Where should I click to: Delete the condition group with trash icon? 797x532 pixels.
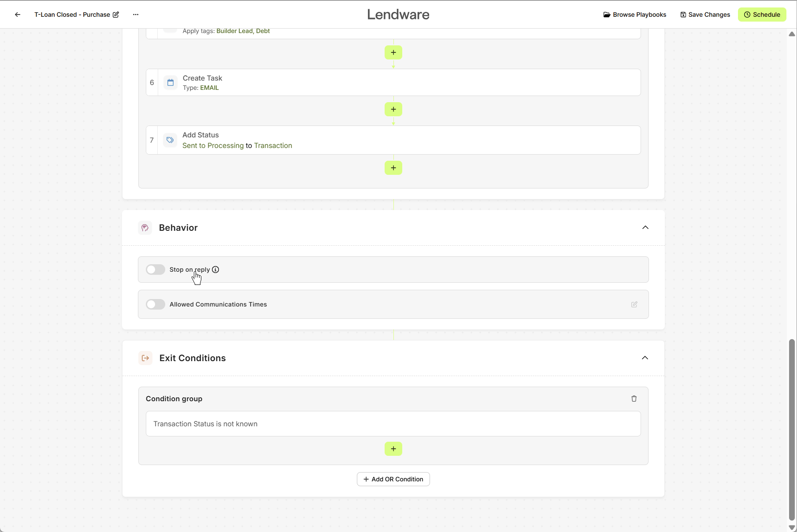point(634,399)
